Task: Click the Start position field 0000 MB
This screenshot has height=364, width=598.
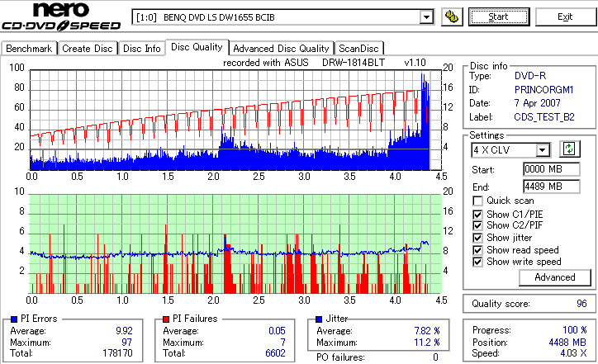Action: pyautogui.click(x=552, y=169)
